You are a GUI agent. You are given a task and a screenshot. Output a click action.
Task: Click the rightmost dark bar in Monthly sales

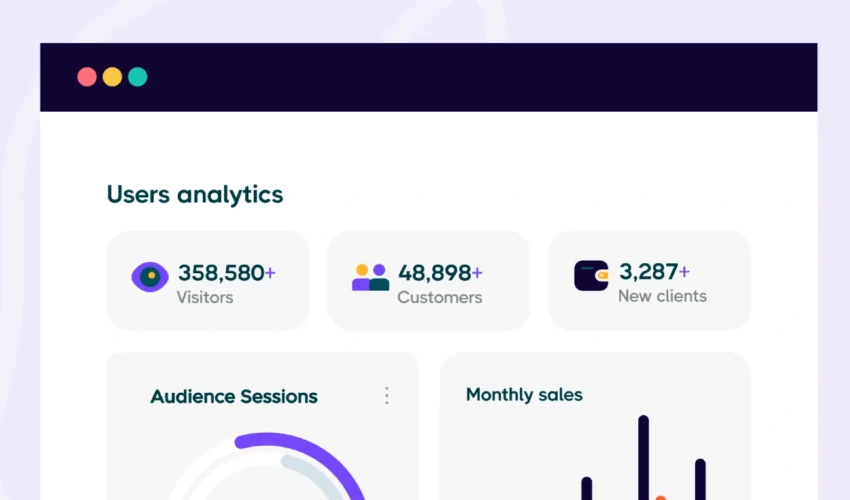click(x=700, y=479)
